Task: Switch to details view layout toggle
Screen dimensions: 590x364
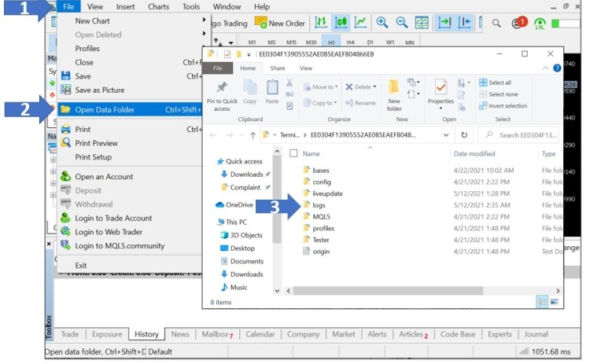Action: [542, 301]
